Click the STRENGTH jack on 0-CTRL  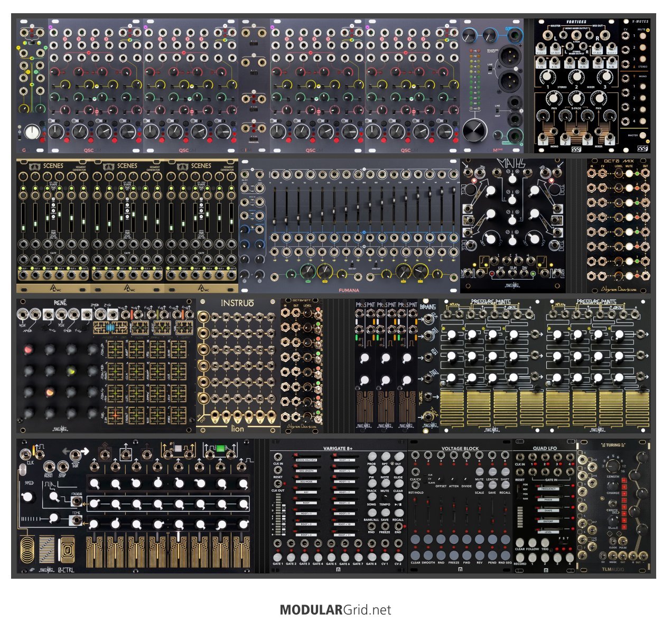point(77,501)
